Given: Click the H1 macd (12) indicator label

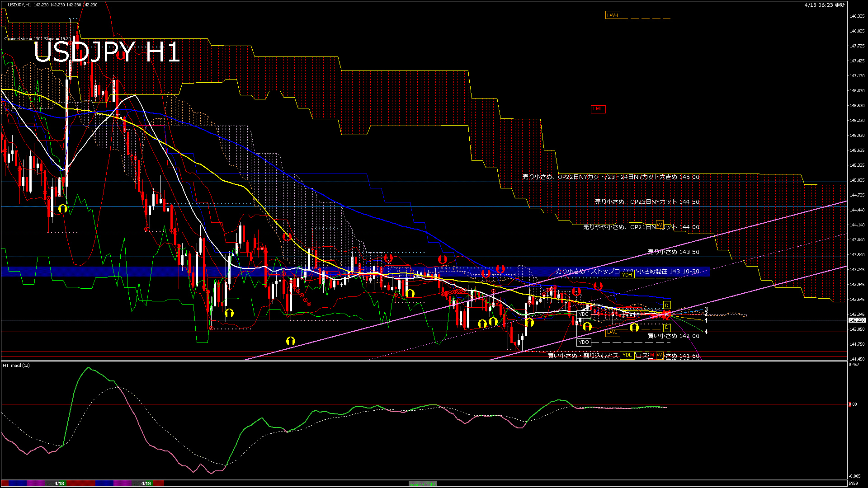Looking at the screenshot, I should 16,365.
